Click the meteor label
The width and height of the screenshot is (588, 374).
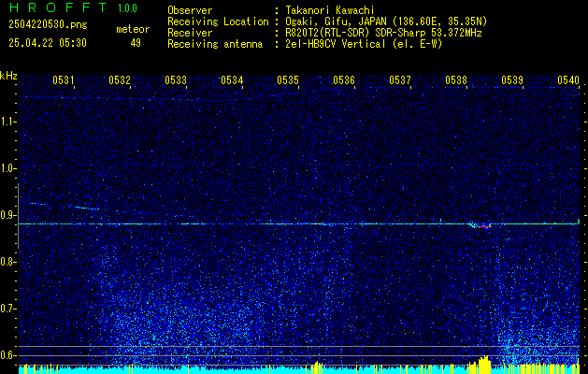(x=133, y=29)
